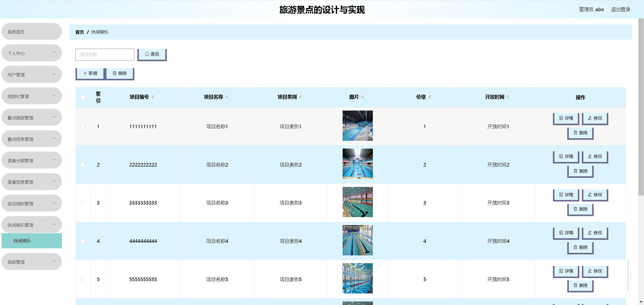Image resolution: width=644 pixels, height=305 pixels.
Task: Check the checkbox for row 4
Action: click(83, 241)
